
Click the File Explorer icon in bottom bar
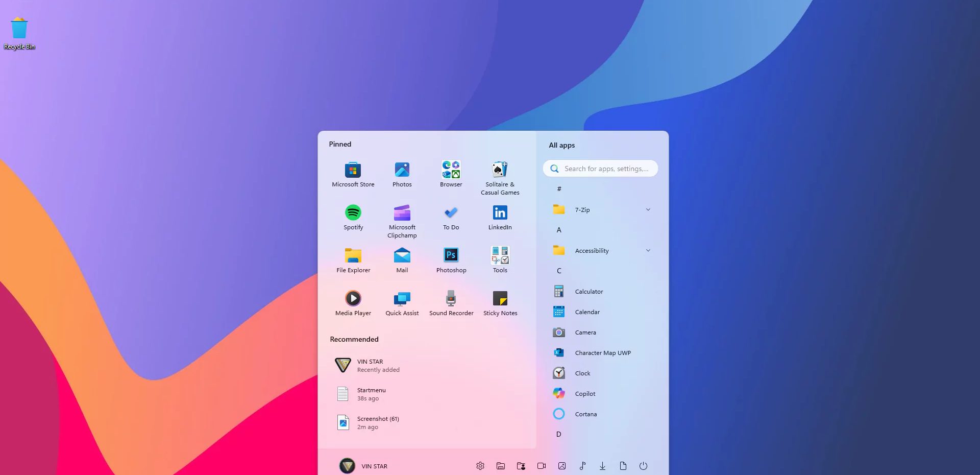click(500, 466)
